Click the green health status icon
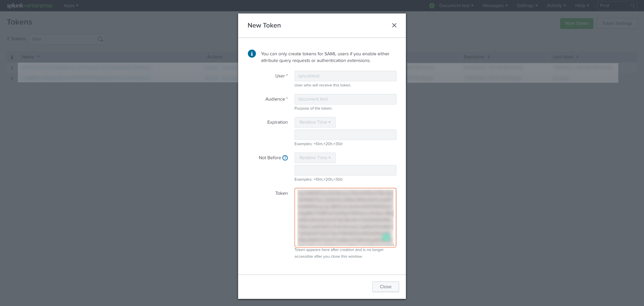 pyautogui.click(x=432, y=6)
